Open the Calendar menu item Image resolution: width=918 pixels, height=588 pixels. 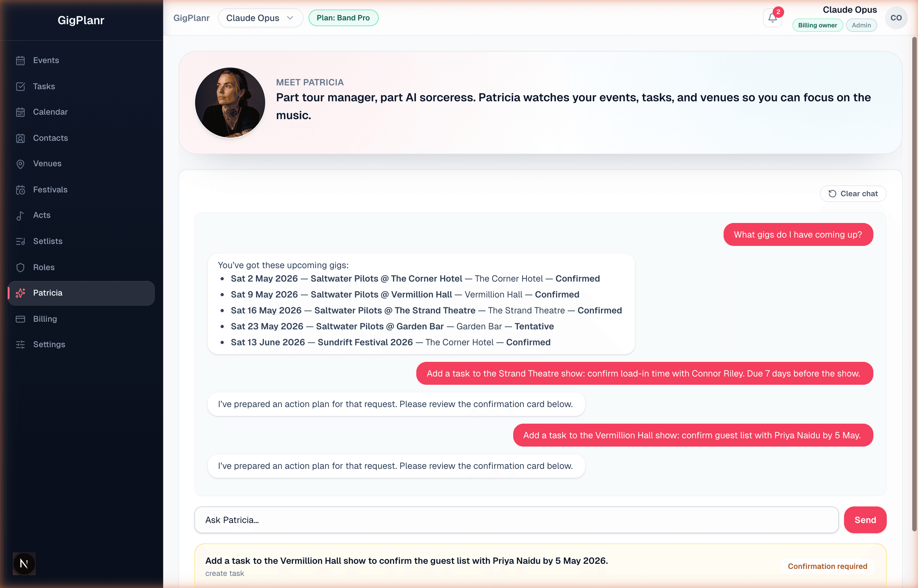pos(81,112)
